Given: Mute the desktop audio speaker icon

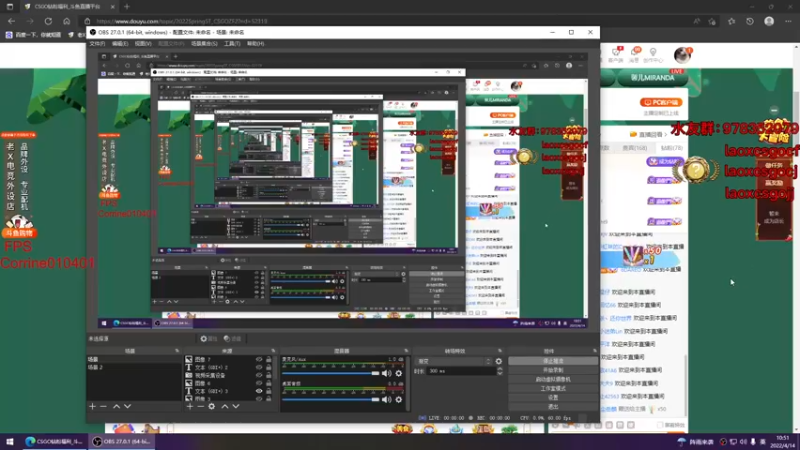Looking at the screenshot, I should pyautogui.click(x=387, y=399).
